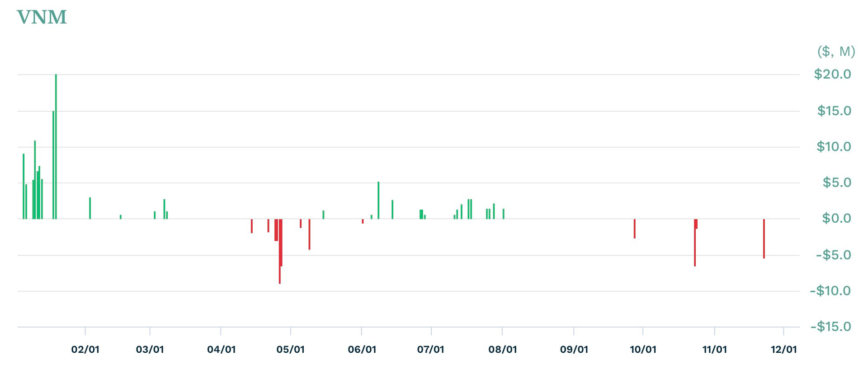Screen dimensions: 868x365
Task: Click the red bar just before 10/01
Action: [x=635, y=229]
